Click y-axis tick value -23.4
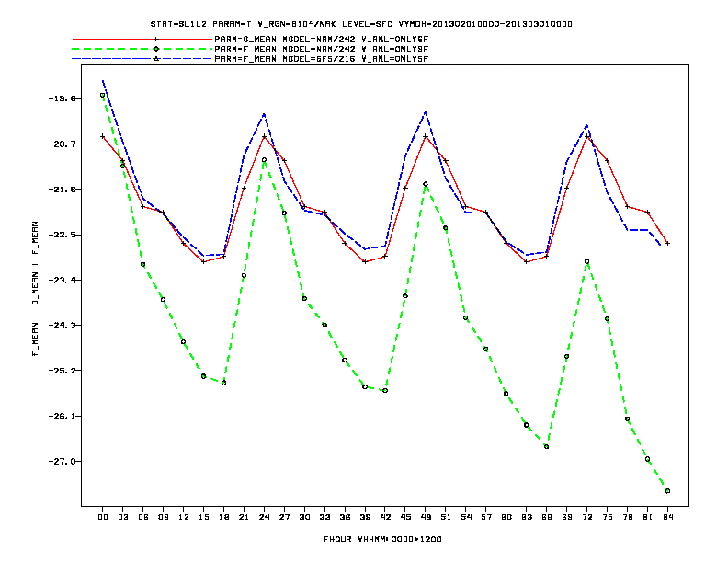This screenshot has height=563, width=728. 63,280
